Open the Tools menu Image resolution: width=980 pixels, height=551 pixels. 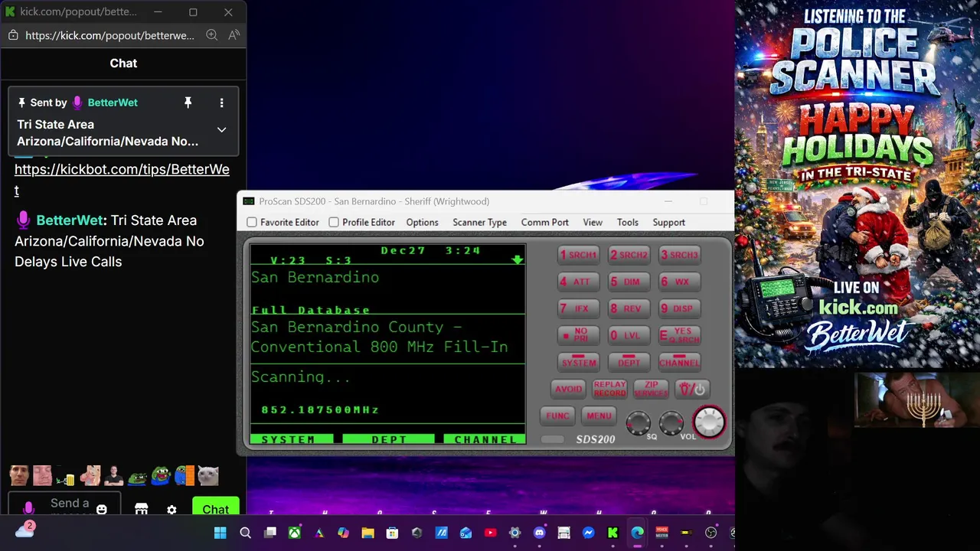(627, 222)
